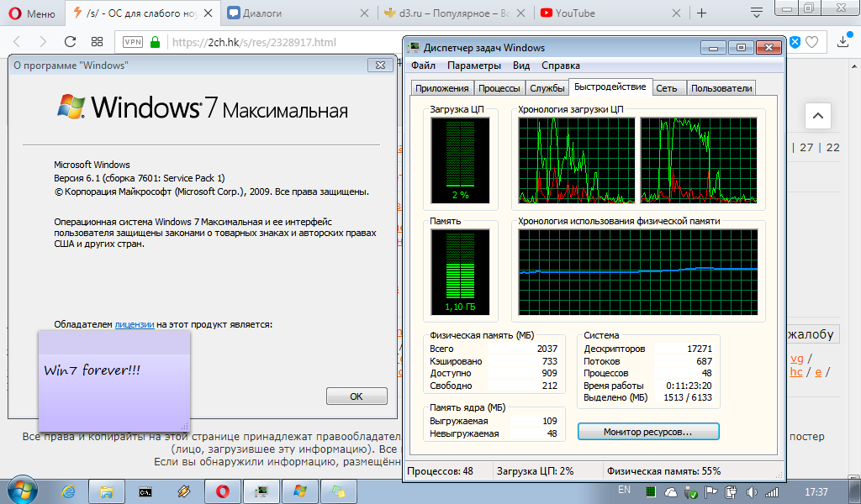This screenshot has width=861, height=504.
Task: Open the Windows Start menu
Action: 23,491
